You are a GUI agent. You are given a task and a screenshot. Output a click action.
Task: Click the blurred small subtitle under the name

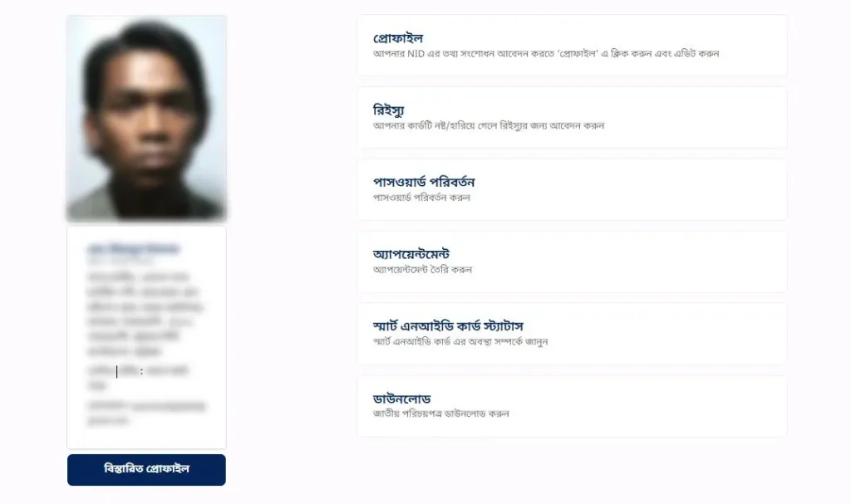(121, 261)
